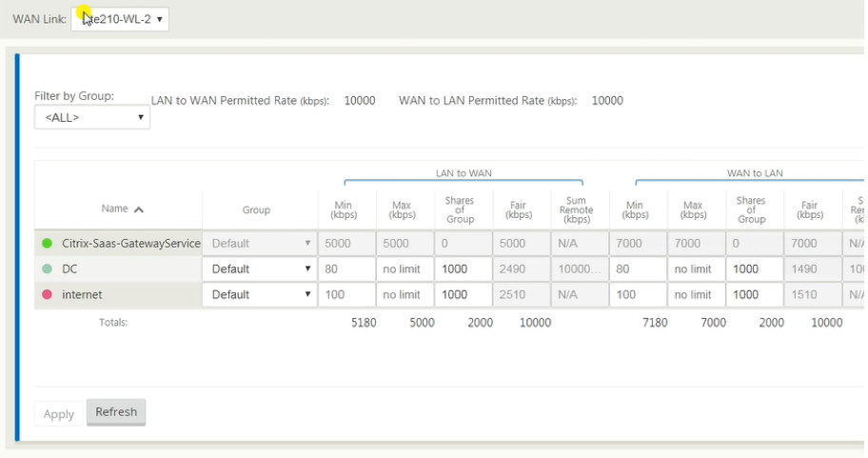The width and height of the screenshot is (868, 458).
Task: Edit WAN to LAN Shares field for DC
Action: point(755,269)
